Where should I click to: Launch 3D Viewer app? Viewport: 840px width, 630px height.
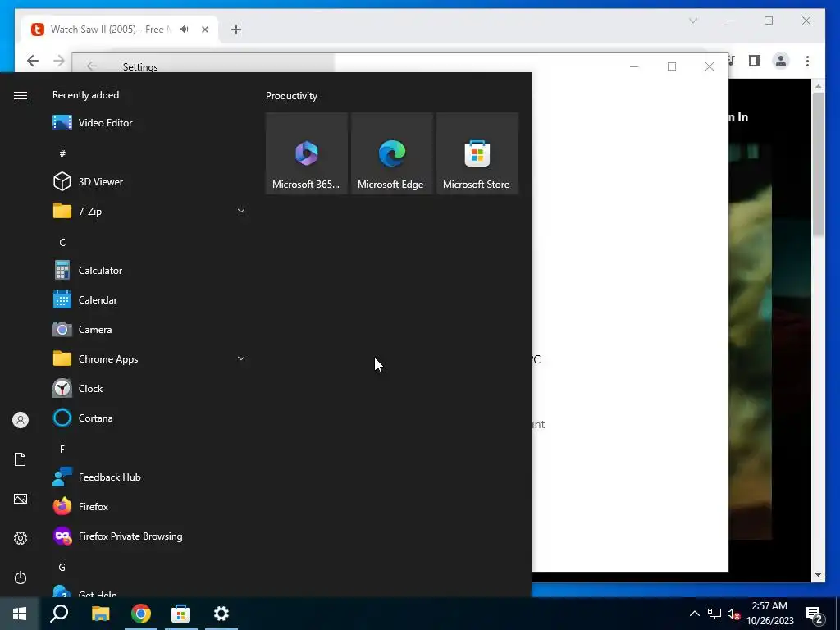(x=149, y=181)
